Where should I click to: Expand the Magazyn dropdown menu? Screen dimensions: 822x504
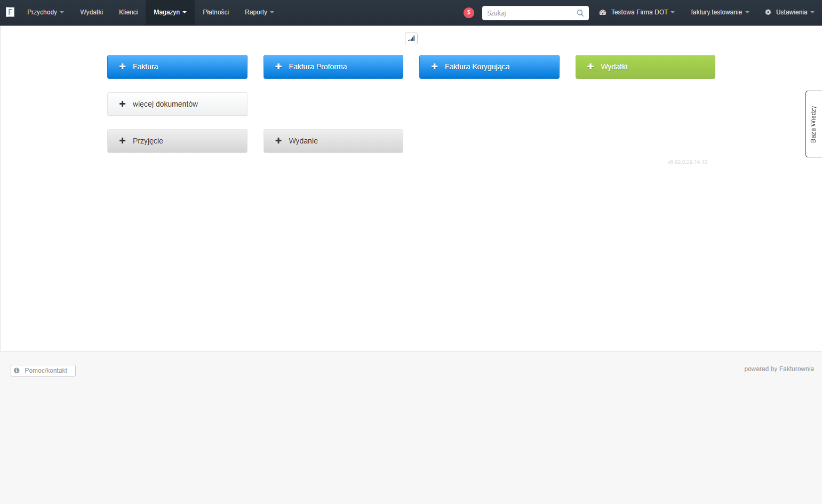pyautogui.click(x=170, y=12)
